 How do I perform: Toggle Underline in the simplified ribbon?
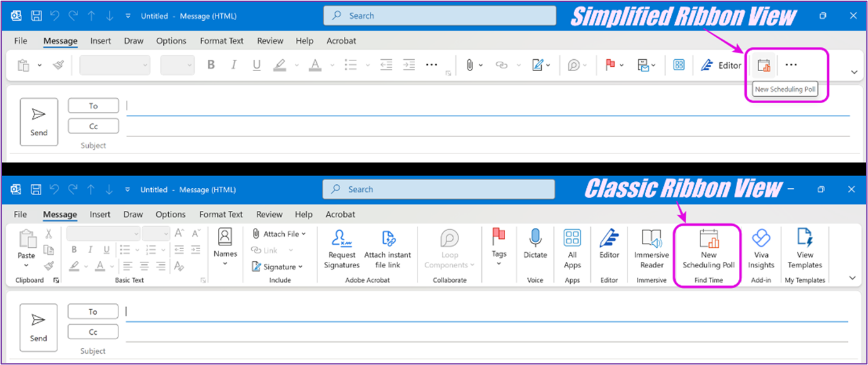coord(256,65)
